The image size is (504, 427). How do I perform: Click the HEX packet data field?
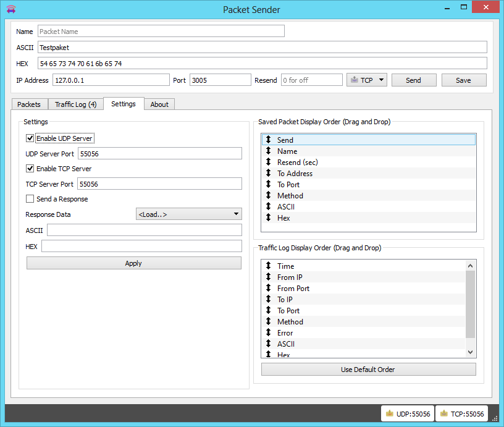(262, 64)
